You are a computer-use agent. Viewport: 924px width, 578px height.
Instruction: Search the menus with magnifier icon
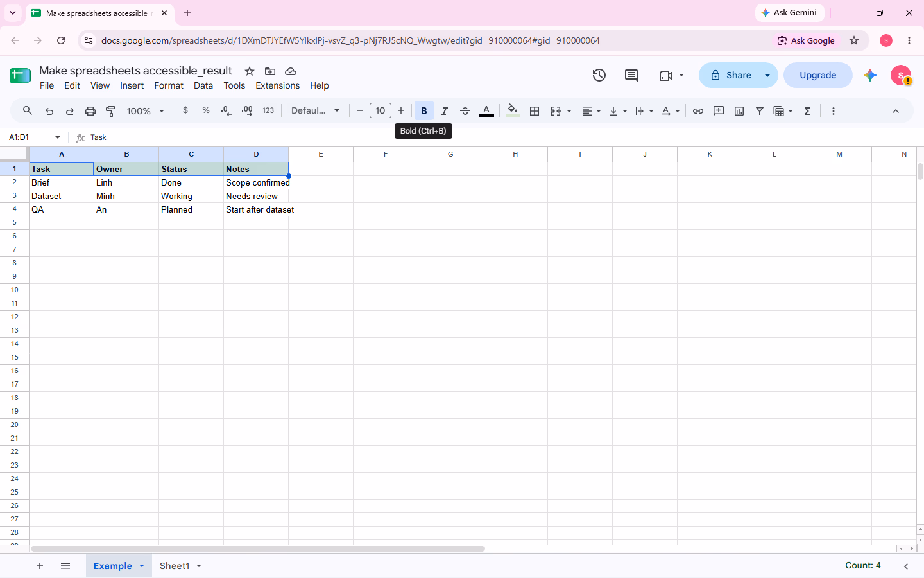[27, 111]
